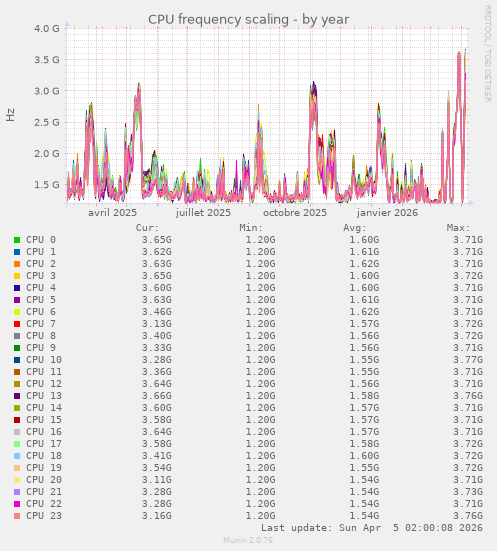Screen dimensions: 497x551
Task: Click the CPU 18 light blue swatch
Action: (x=17, y=456)
